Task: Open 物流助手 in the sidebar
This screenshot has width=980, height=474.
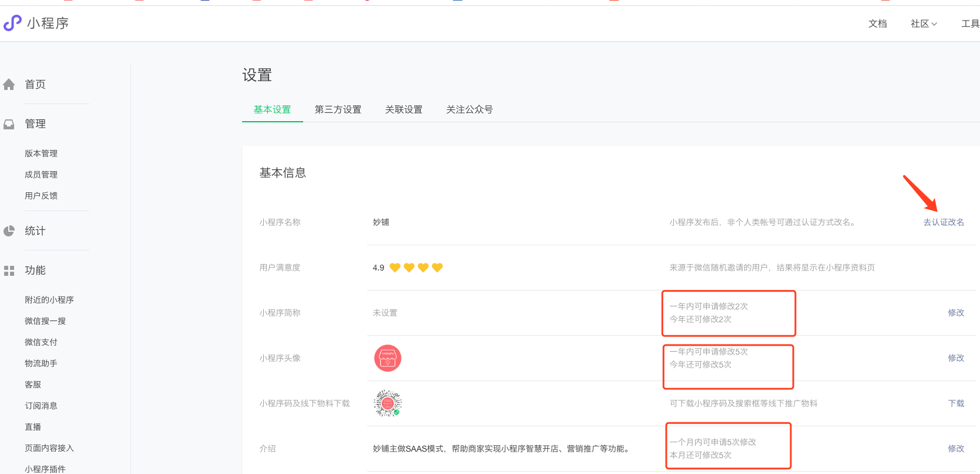Action: tap(41, 363)
